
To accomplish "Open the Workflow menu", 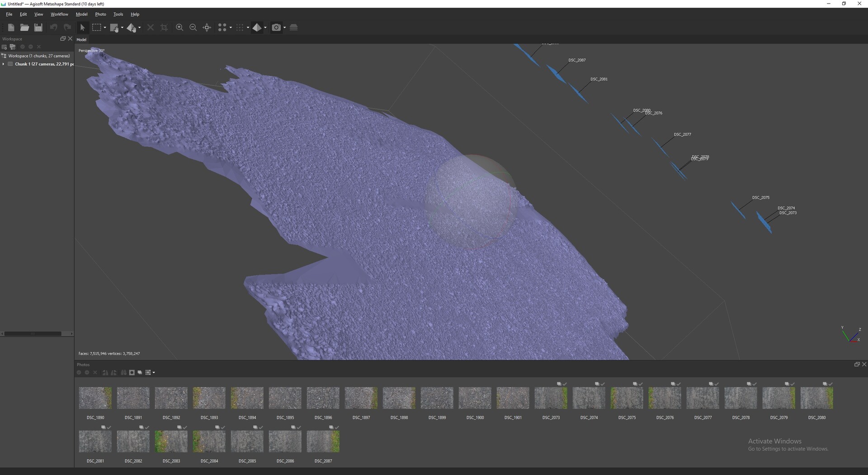I will (x=59, y=14).
